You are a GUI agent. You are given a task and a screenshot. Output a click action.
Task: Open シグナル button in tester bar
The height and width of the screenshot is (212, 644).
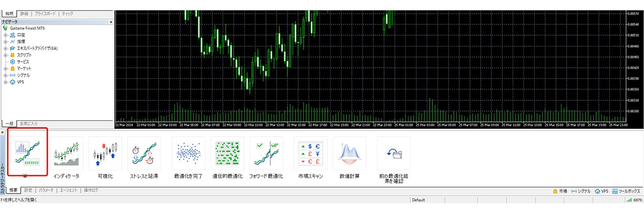pyautogui.click(x=581, y=191)
